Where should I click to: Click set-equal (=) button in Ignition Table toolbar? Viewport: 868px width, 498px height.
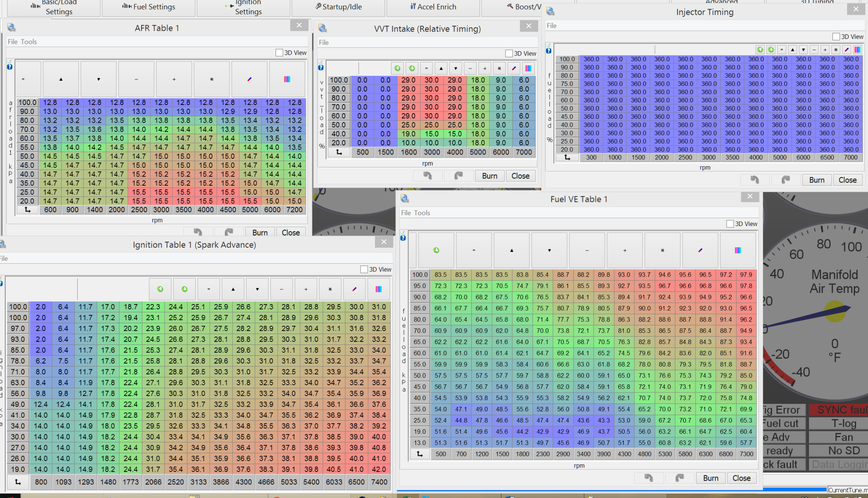(x=209, y=289)
